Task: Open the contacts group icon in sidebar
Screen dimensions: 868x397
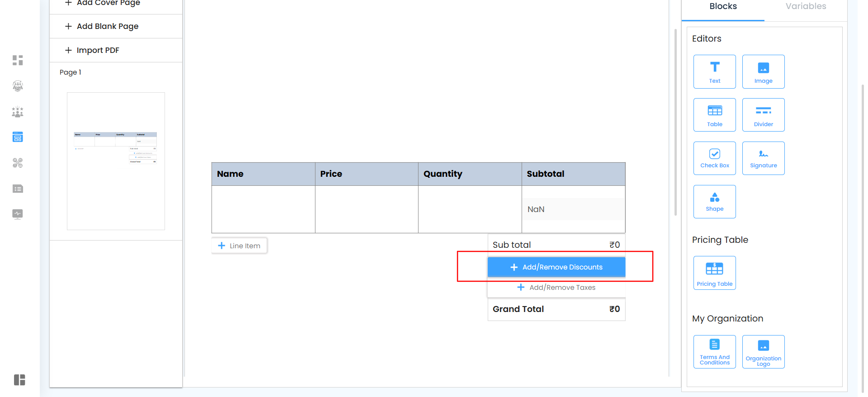Action: pos(18,112)
